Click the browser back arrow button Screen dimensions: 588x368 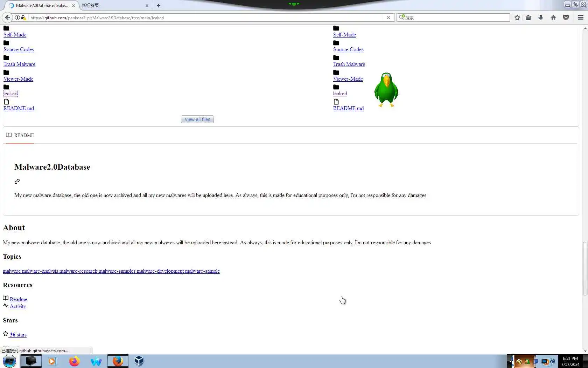pyautogui.click(x=7, y=18)
